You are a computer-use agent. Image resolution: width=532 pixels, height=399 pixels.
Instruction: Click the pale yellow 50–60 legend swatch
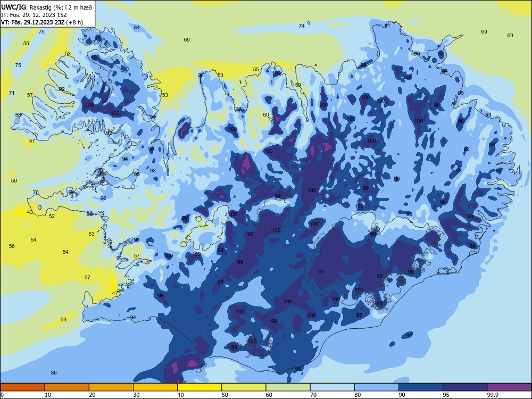coord(244,387)
